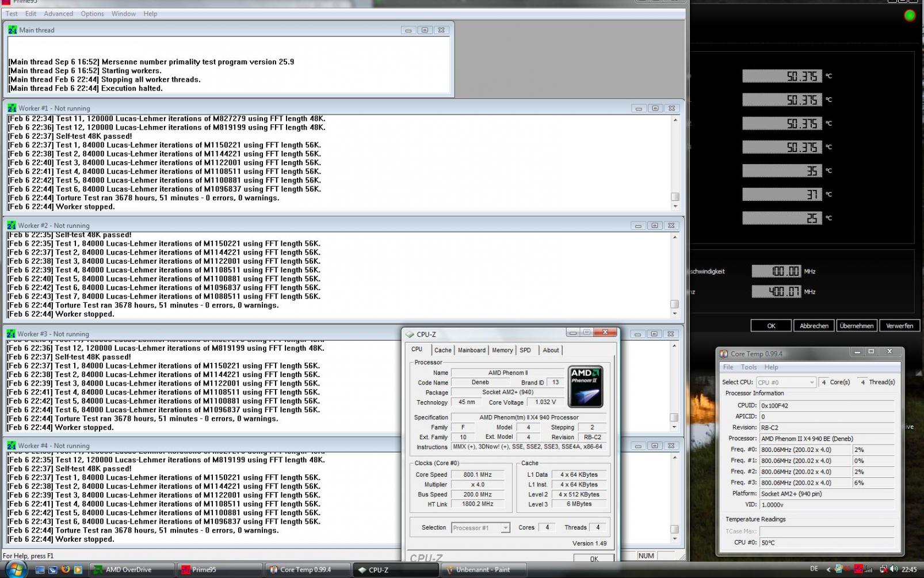
Task: Open the Test menu in Prime95
Action: 12,14
